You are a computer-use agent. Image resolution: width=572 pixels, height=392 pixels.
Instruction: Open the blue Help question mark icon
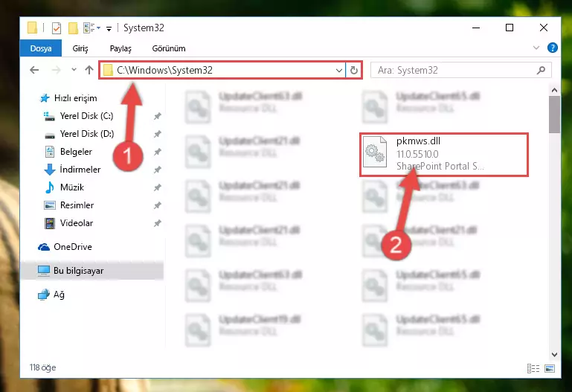(553, 48)
